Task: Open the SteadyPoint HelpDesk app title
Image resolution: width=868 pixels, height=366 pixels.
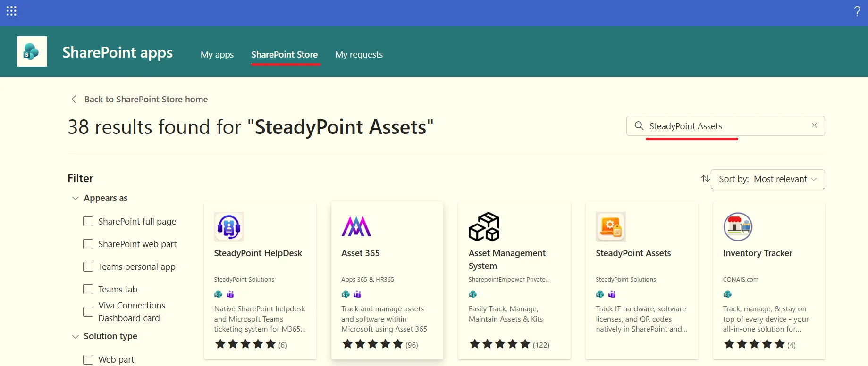Action: 258,253
